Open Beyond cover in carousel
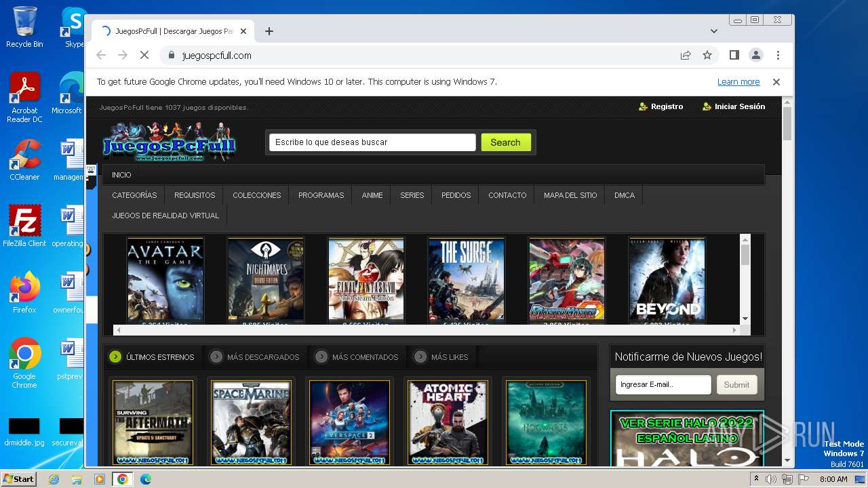The image size is (868, 488). (667, 279)
